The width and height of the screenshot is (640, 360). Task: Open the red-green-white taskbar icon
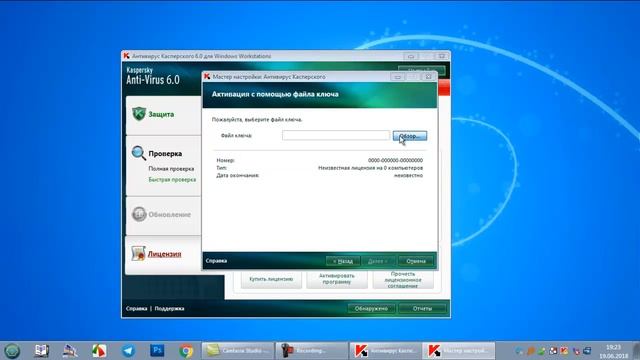99,351
